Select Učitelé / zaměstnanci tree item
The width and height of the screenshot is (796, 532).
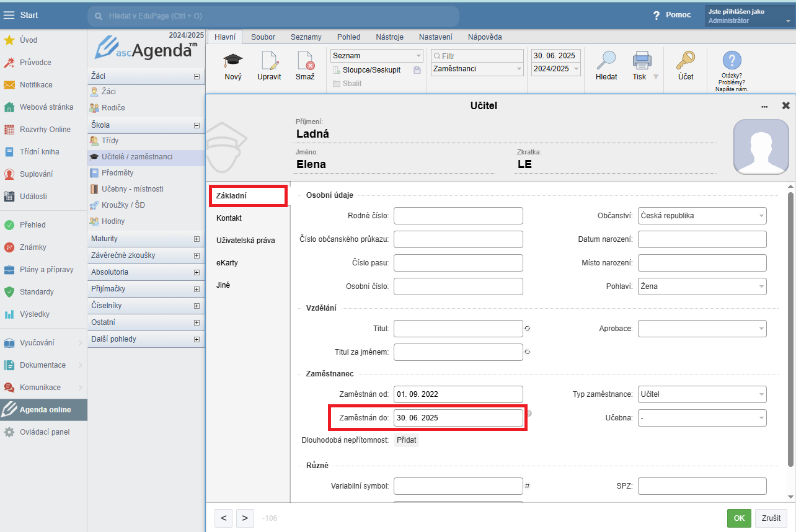coord(146,157)
